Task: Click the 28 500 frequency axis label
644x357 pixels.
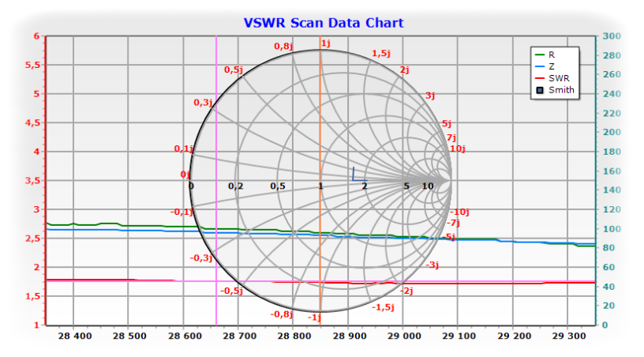Action: 129,336
